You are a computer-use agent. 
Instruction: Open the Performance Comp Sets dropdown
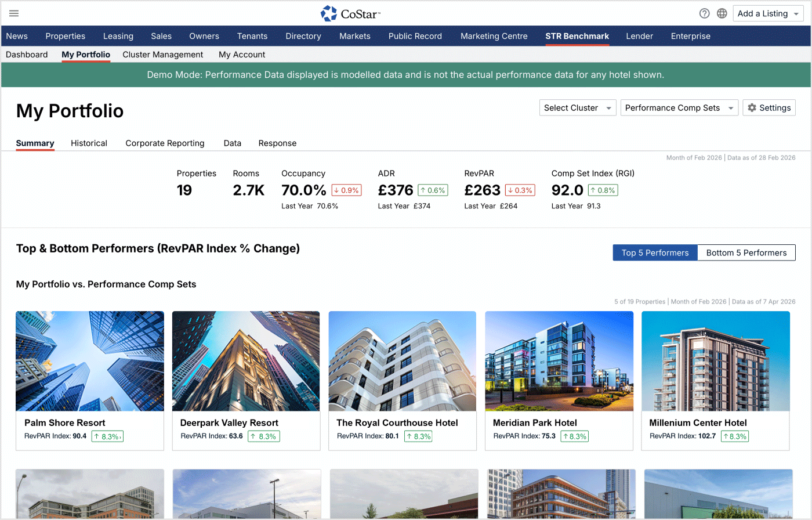coord(679,108)
